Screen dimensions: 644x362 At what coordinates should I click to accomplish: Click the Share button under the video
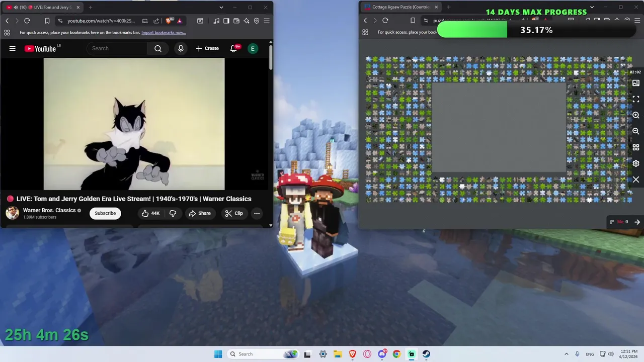(x=200, y=213)
